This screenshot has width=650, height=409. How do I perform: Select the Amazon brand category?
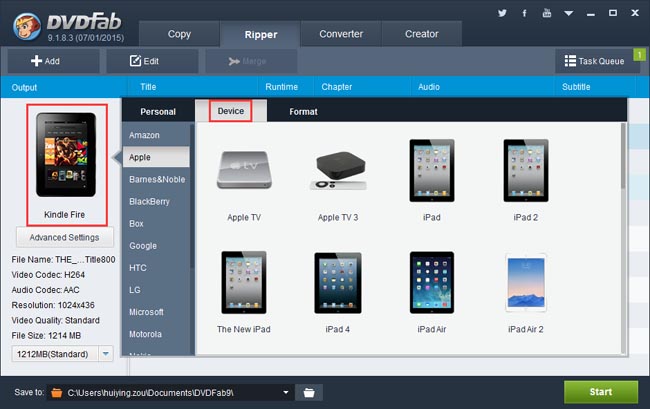(156, 135)
